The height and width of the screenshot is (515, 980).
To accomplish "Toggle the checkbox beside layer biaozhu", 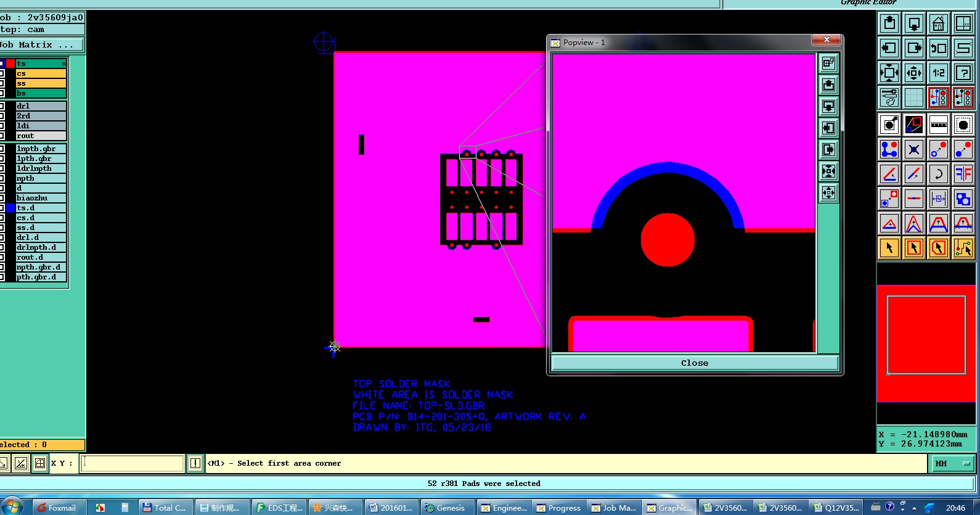I will [2, 198].
